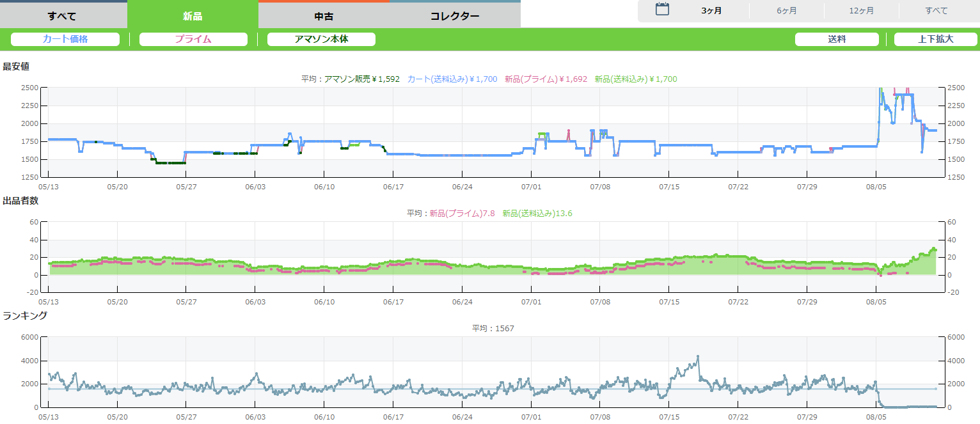
Task: Toggle the カート価格 line filter
Action: tap(65, 39)
